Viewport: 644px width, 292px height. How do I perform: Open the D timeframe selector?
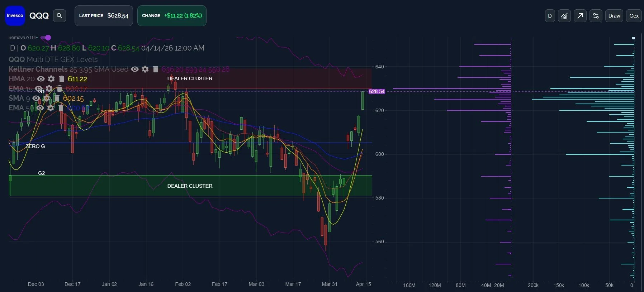[x=550, y=16]
